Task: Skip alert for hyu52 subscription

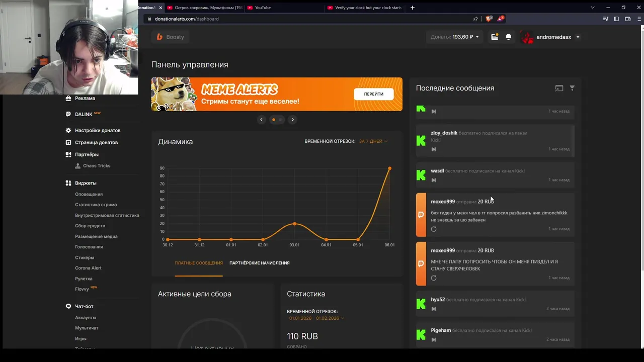Action: 434,309
